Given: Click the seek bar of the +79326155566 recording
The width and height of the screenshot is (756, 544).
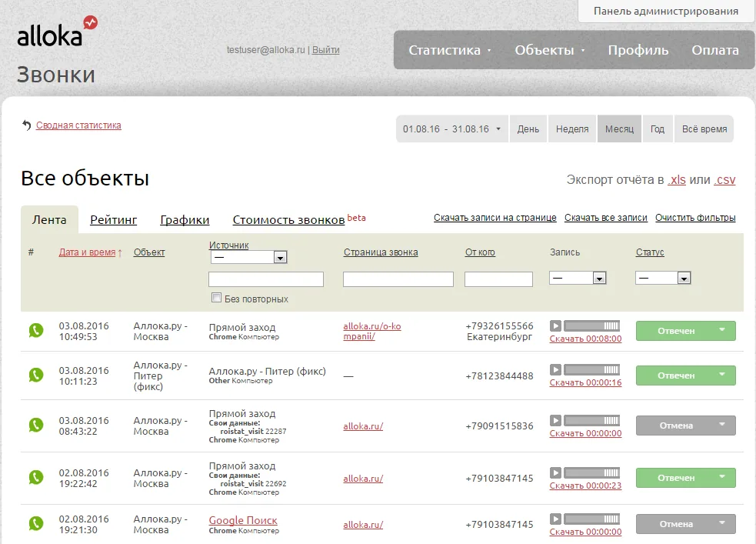Looking at the screenshot, I should (x=591, y=325).
